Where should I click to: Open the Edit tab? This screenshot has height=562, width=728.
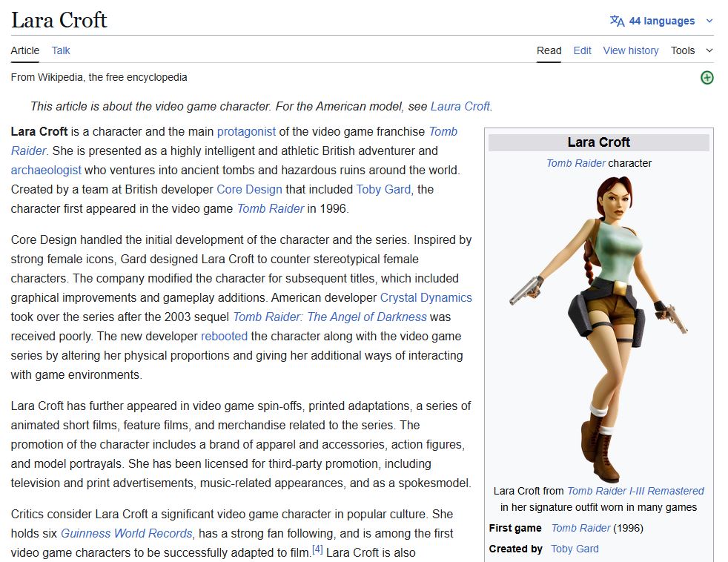pos(582,50)
